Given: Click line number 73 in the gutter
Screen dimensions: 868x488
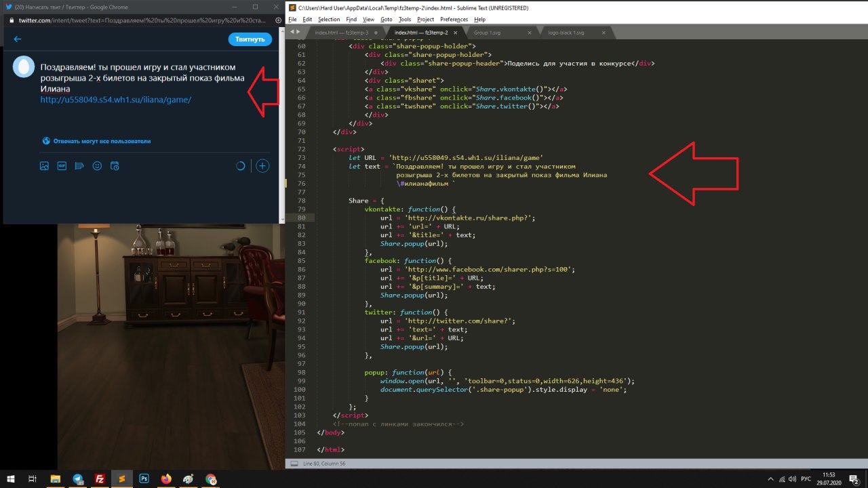Looking at the screenshot, I should (301, 158).
